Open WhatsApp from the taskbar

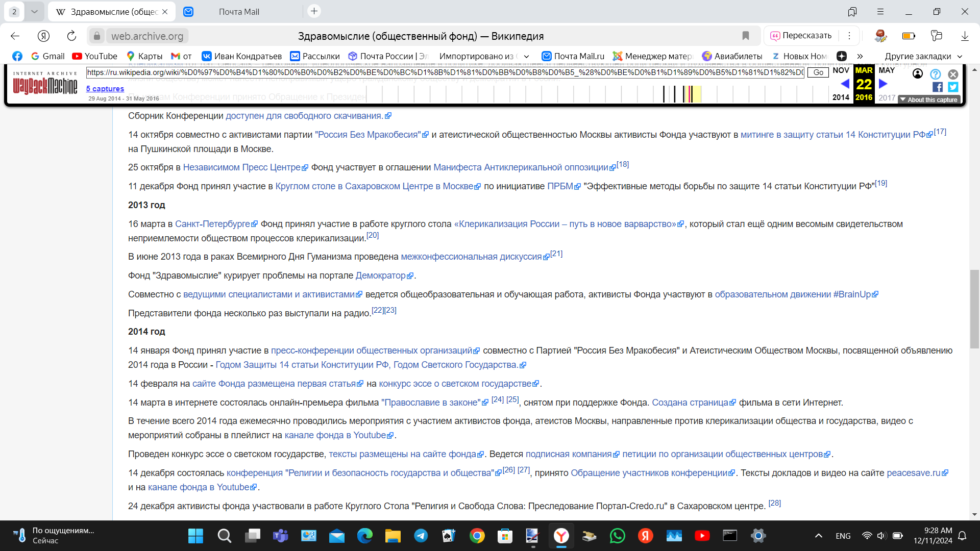[x=618, y=536]
